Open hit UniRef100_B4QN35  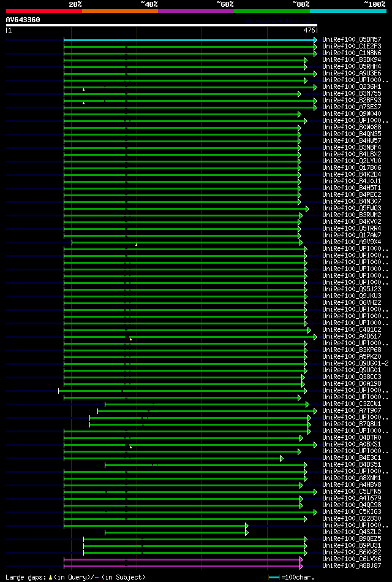point(352,134)
